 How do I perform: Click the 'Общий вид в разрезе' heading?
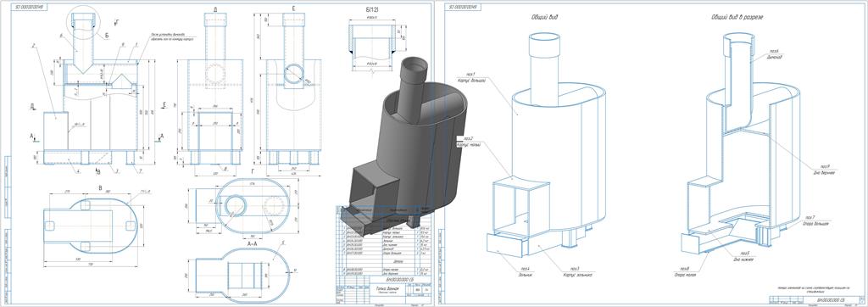click(737, 17)
